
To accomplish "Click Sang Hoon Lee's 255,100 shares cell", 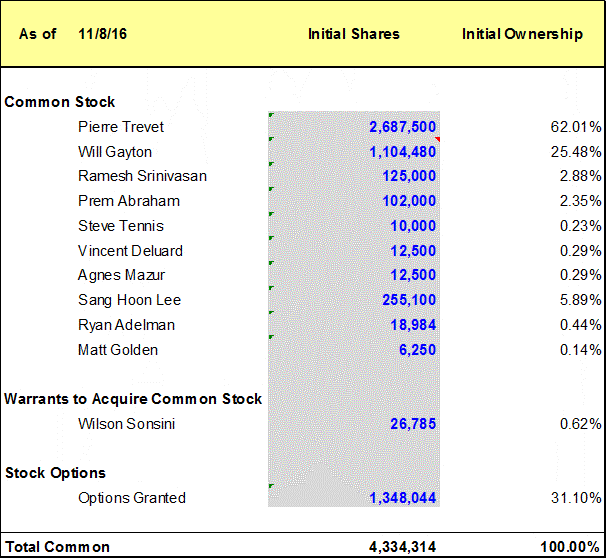I will pos(408,300).
